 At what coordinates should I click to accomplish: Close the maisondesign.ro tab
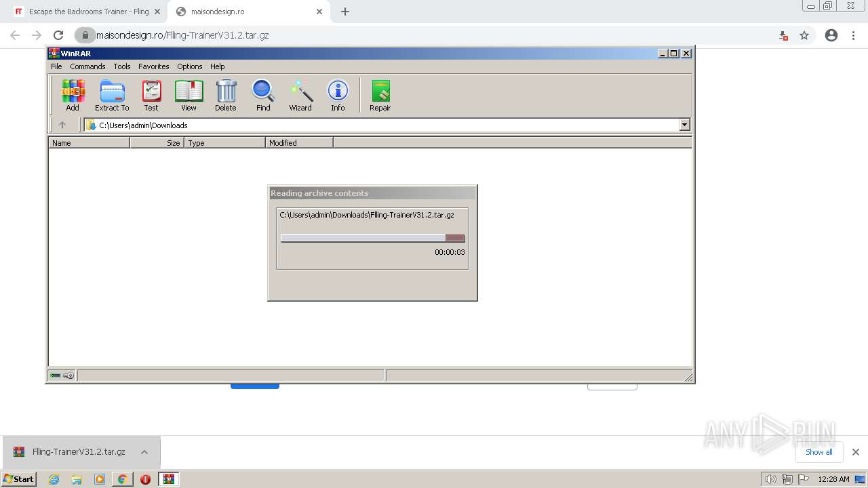(x=319, y=12)
